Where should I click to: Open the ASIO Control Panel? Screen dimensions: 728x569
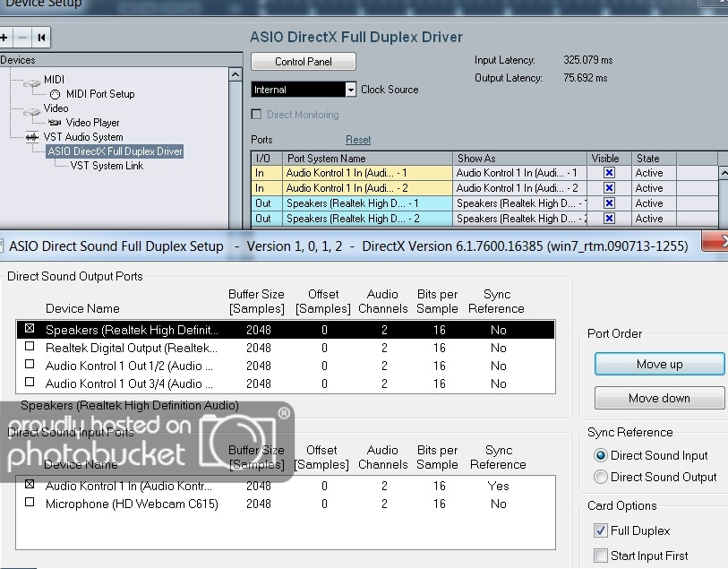[x=303, y=62]
